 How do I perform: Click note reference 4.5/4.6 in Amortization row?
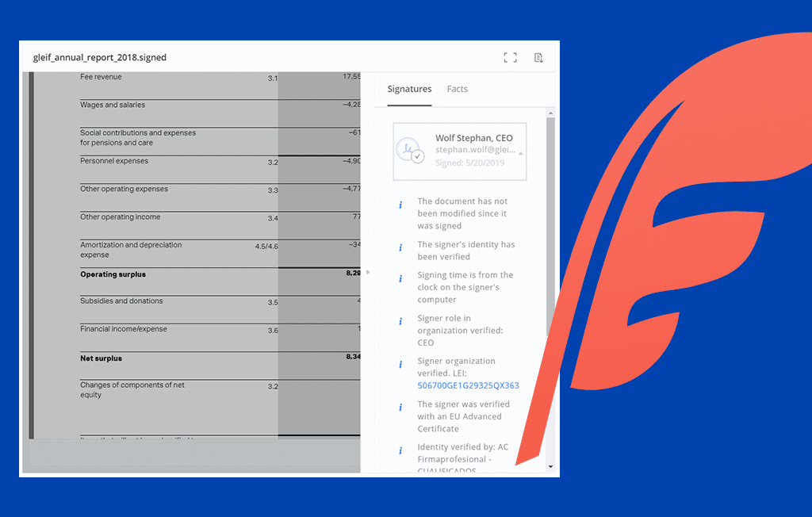(x=266, y=246)
